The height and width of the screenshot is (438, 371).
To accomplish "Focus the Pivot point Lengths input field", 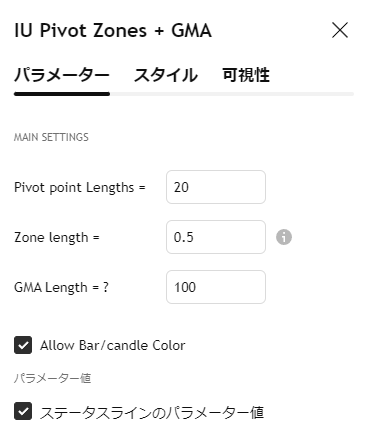I will point(216,187).
